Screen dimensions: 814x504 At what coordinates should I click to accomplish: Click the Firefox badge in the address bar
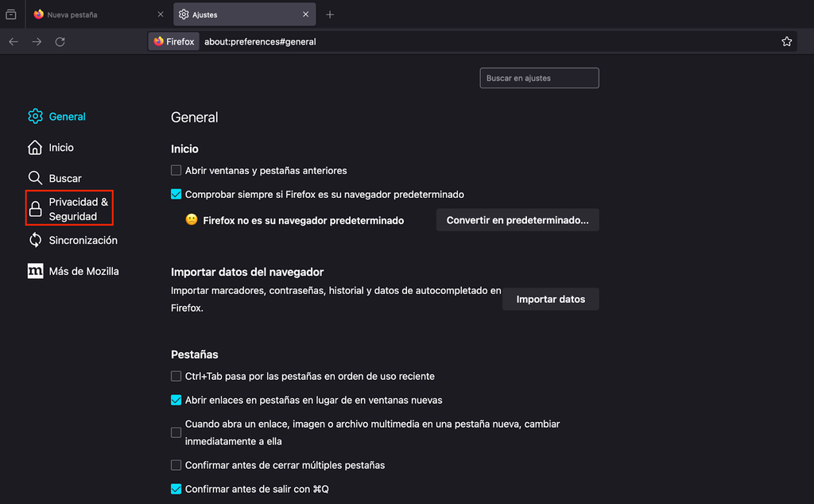pos(173,41)
